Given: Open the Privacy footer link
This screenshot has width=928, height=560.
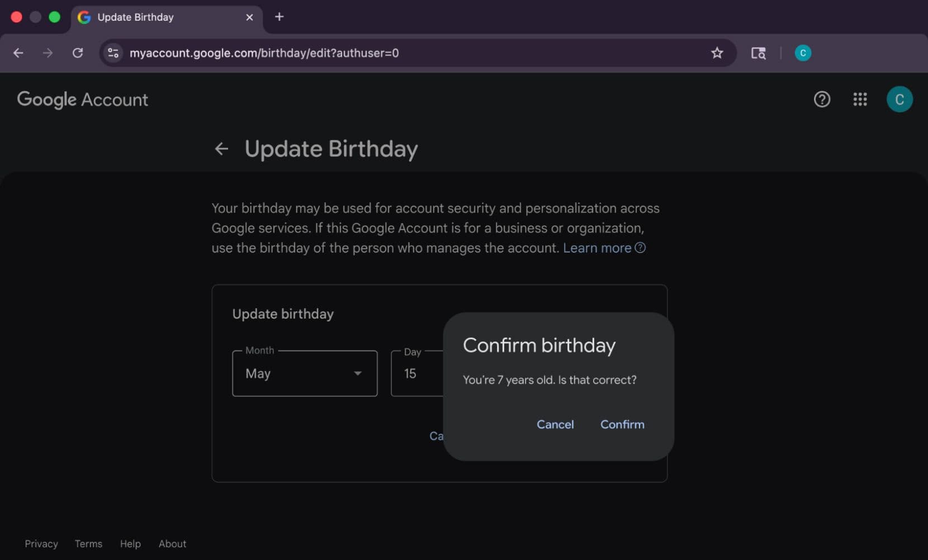Looking at the screenshot, I should [x=41, y=544].
